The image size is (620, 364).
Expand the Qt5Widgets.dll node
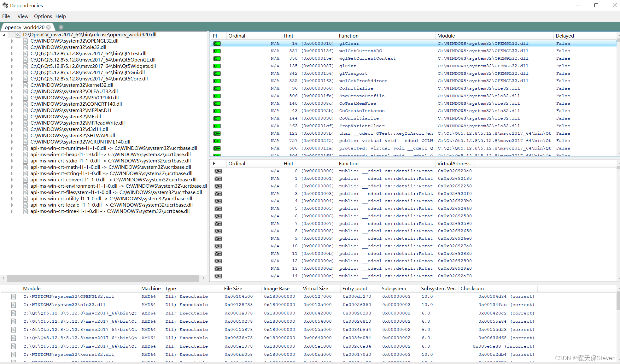click(12, 66)
